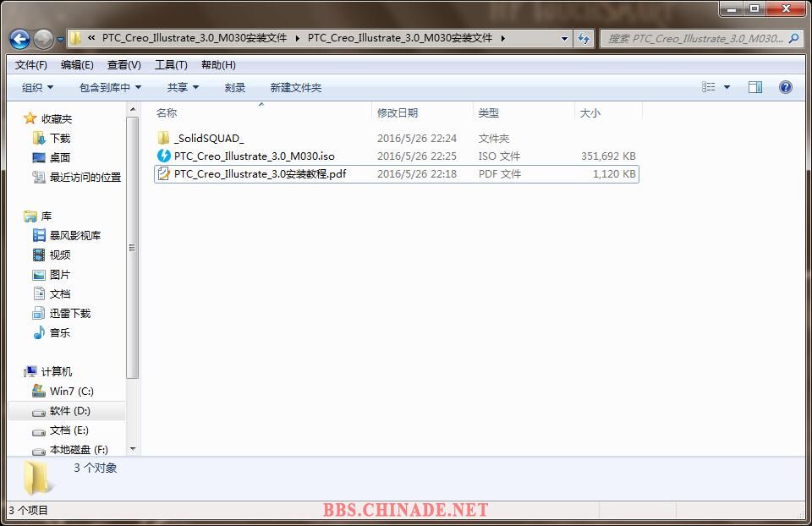The height and width of the screenshot is (526, 812).
Task: Open the 工具(T) menu
Action: click(171, 65)
